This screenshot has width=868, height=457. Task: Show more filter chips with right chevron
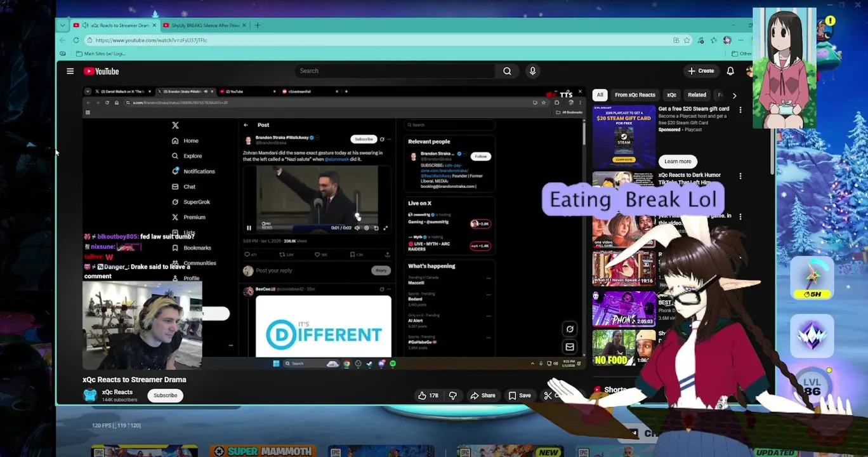(x=734, y=95)
